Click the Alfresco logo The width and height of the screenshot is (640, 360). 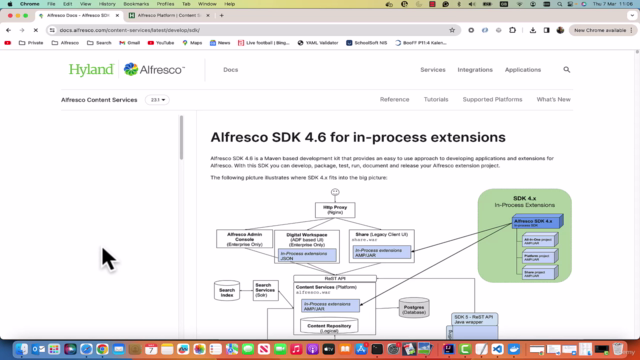click(x=154, y=70)
